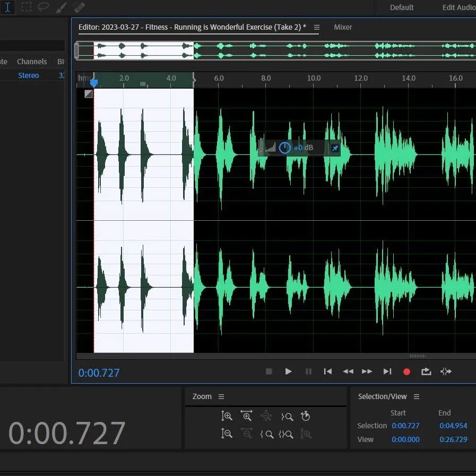Edit View end time 0:26.729
The height and width of the screenshot is (476, 476).
(x=453, y=439)
